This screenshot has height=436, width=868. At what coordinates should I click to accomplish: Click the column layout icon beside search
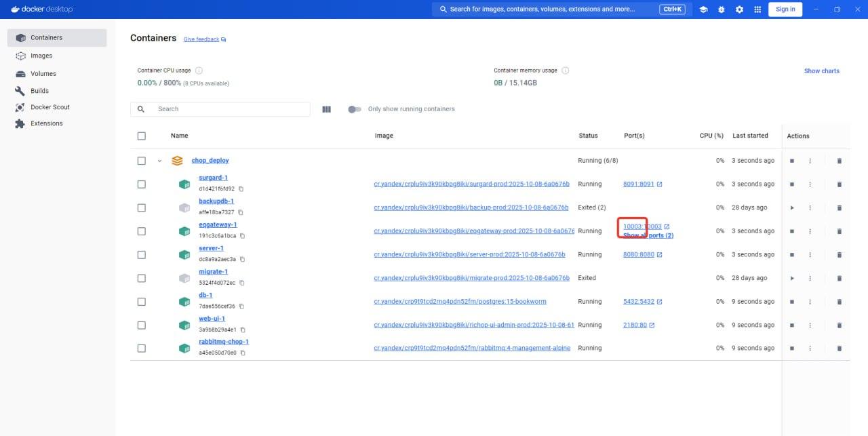326,109
